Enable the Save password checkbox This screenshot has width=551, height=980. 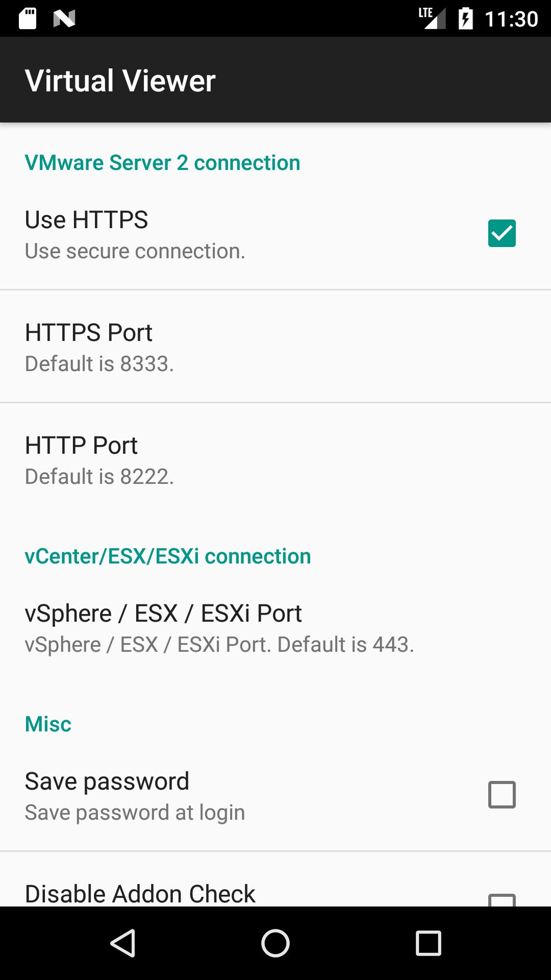pyautogui.click(x=502, y=795)
